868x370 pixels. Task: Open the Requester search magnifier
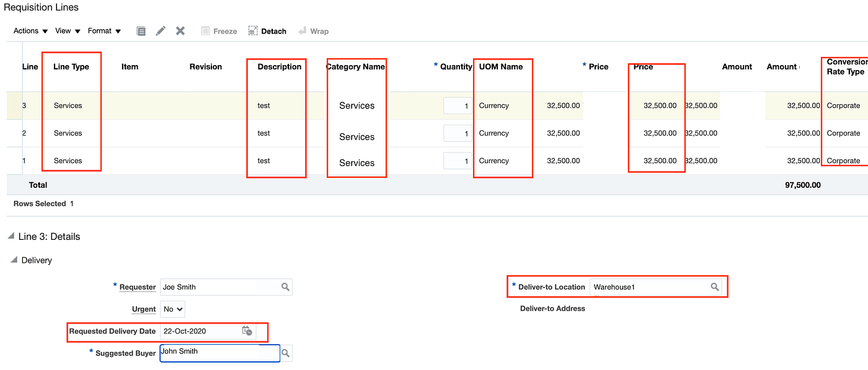click(x=285, y=287)
